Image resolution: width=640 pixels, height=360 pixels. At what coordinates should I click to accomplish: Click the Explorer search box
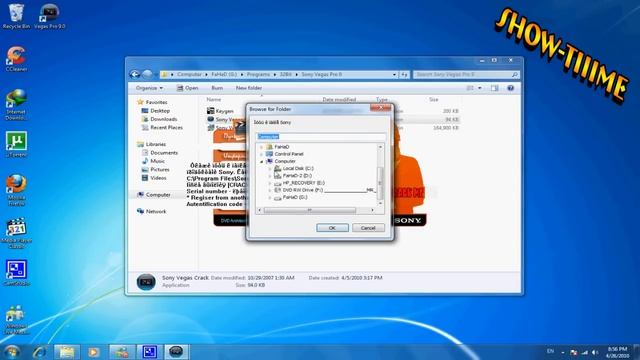pyautogui.click(x=466, y=75)
